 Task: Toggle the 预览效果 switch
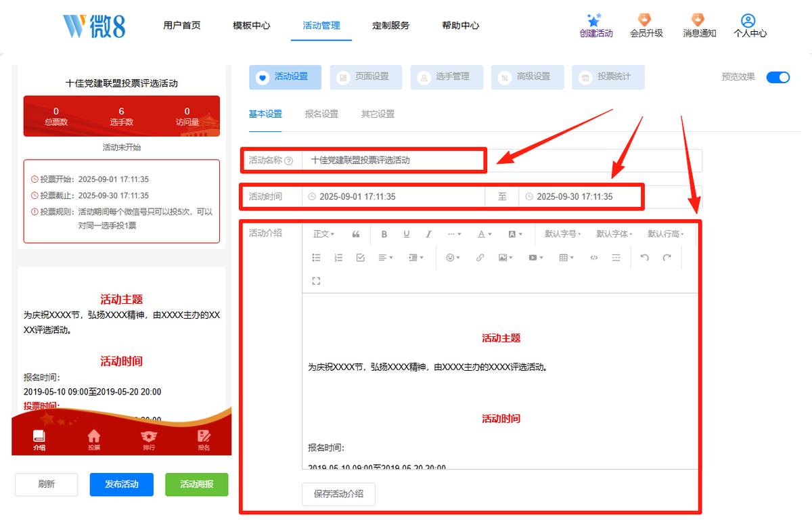click(778, 77)
